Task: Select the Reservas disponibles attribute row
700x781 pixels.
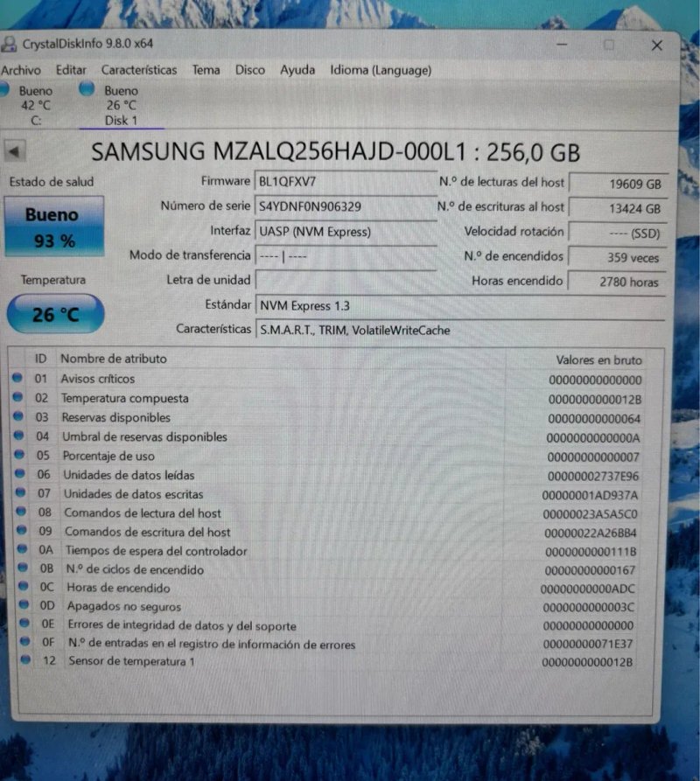Action: click(327, 418)
